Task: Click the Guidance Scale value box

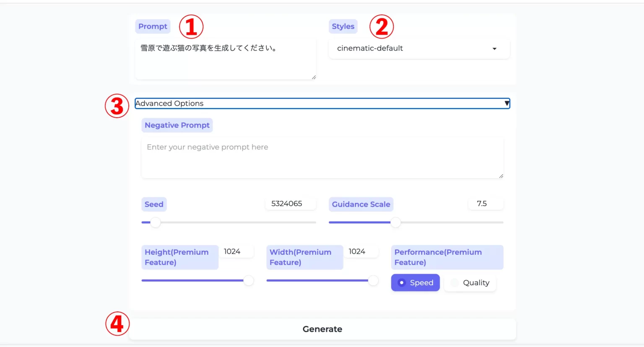Action: 485,204
